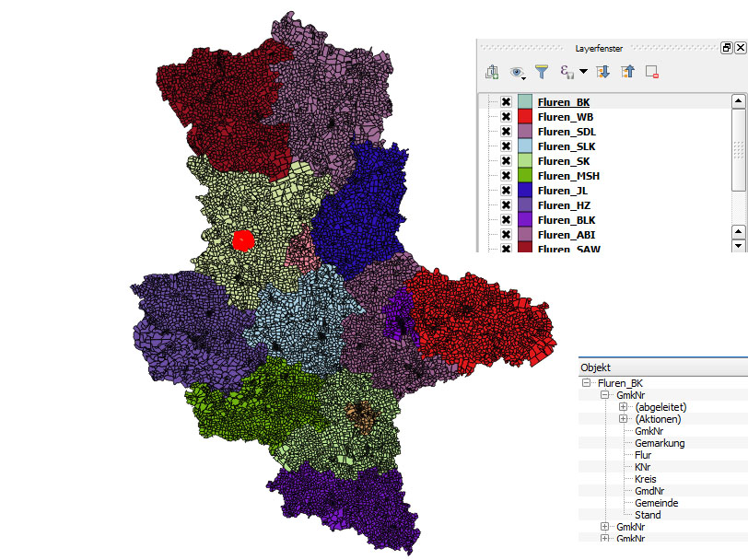The width and height of the screenshot is (748, 560).
Task: Click the Fluren_MSH green color swatch
Action: click(x=525, y=176)
